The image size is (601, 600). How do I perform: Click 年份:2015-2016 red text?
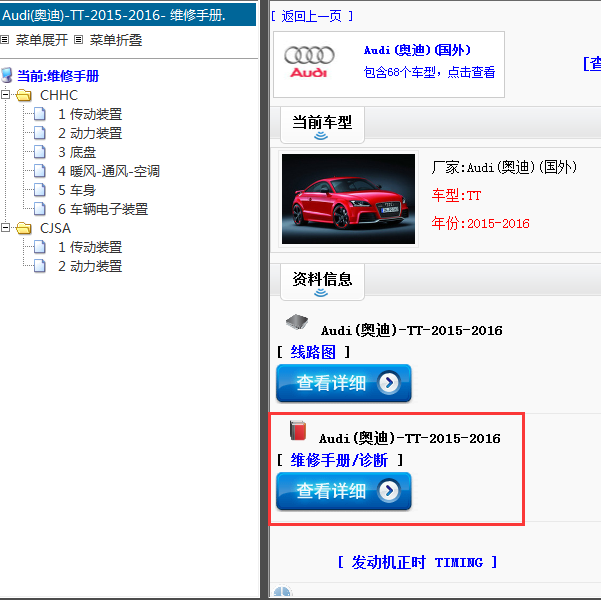(480, 223)
